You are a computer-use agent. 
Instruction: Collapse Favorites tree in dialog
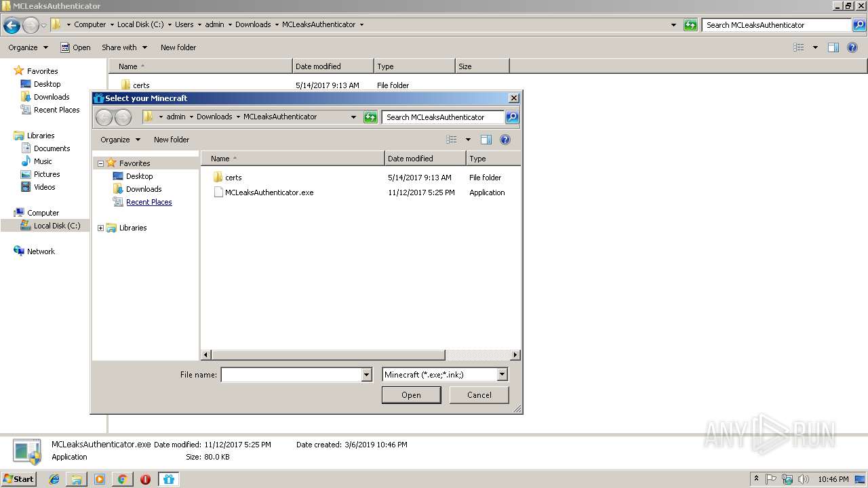click(100, 163)
